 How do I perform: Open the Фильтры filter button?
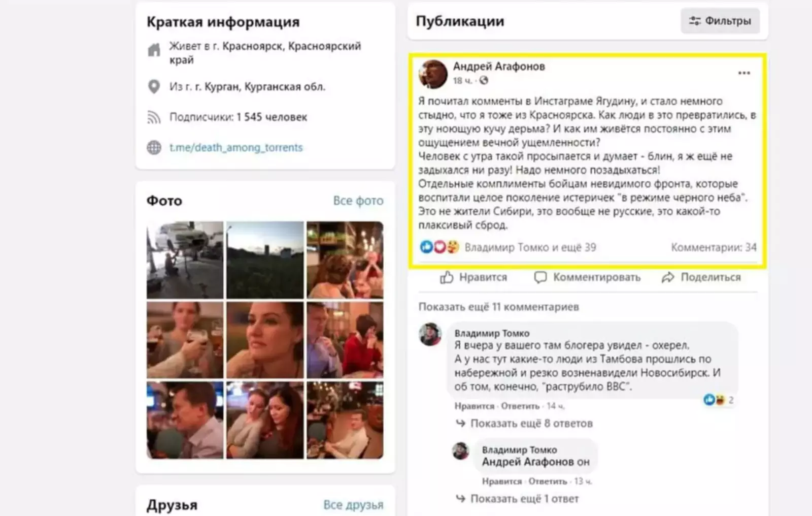pos(720,21)
